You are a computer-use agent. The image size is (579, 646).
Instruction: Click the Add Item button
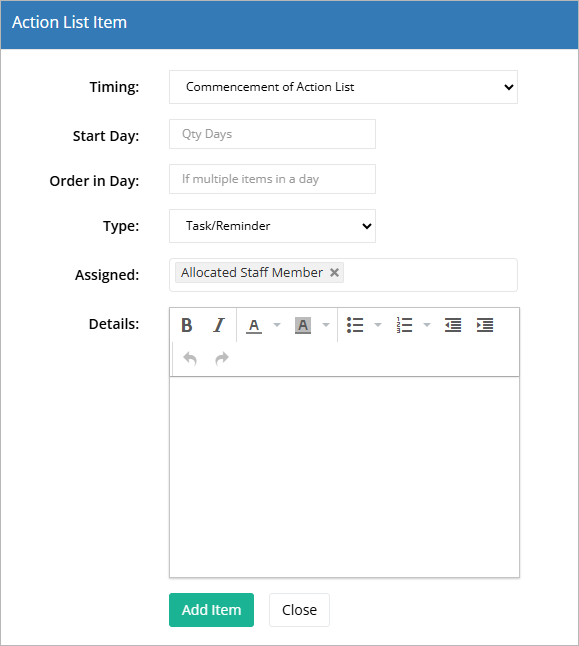coord(211,610)
